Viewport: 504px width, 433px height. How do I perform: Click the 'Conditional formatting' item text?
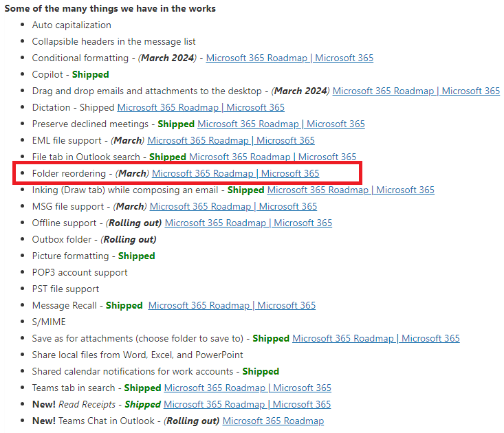[x=80, y=58]
